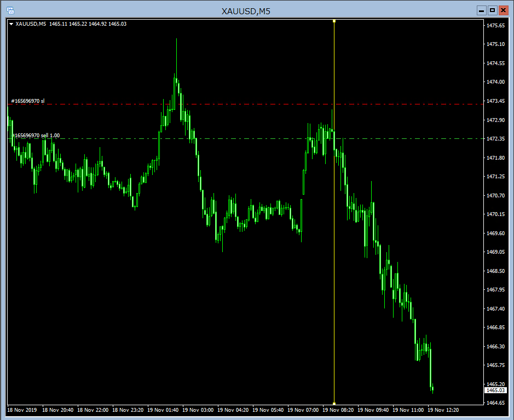Click the 1464.65 price scale label

[495, 402]
